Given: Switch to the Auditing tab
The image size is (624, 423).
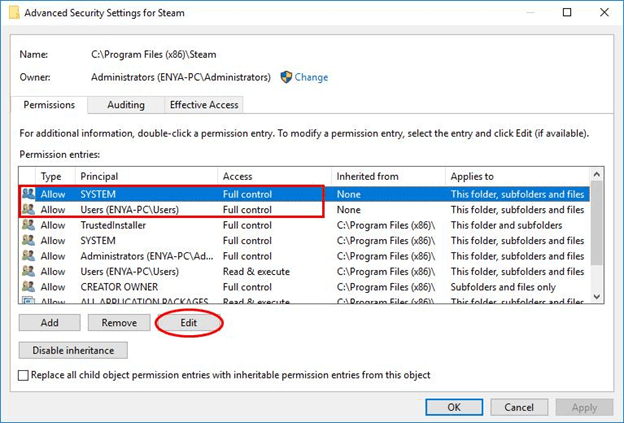Looking at the screenshot, I should click(x=126, y=105).
